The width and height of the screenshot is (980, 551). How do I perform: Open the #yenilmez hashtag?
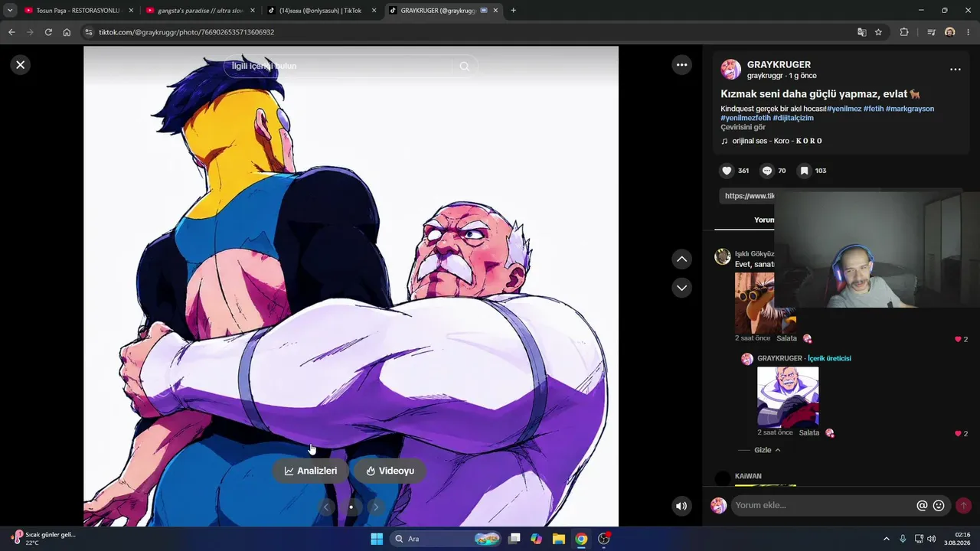point(844,109)
